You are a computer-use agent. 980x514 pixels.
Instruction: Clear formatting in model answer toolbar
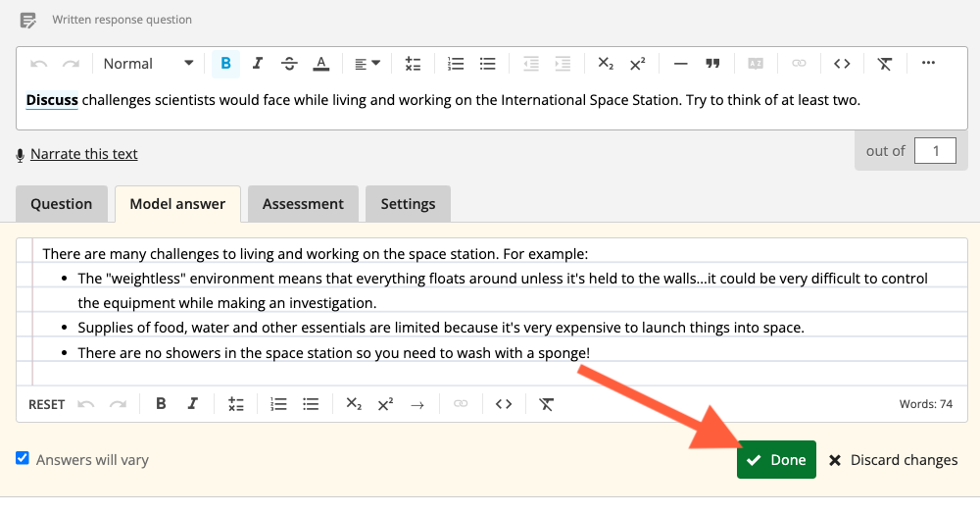546,404
